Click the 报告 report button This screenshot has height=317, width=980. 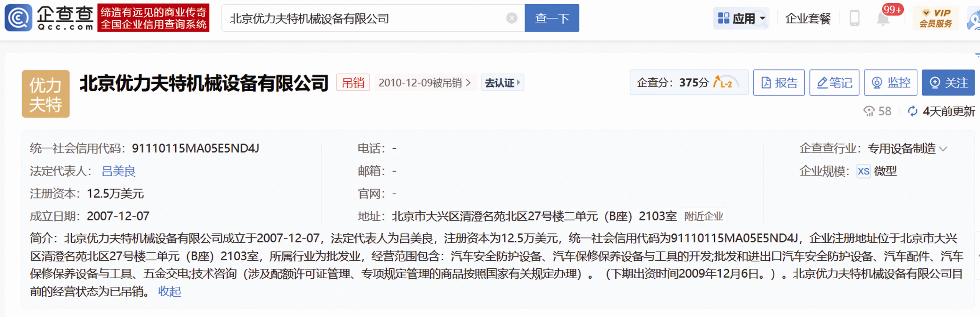(779, 82)
